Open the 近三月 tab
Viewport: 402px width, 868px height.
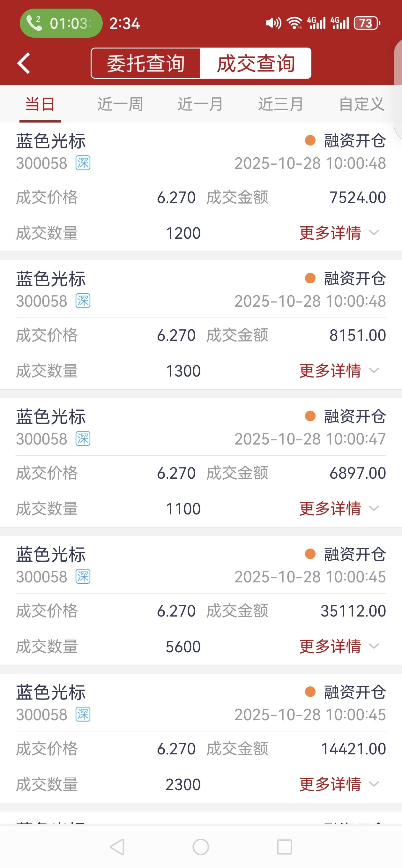(x=281, y=104)
